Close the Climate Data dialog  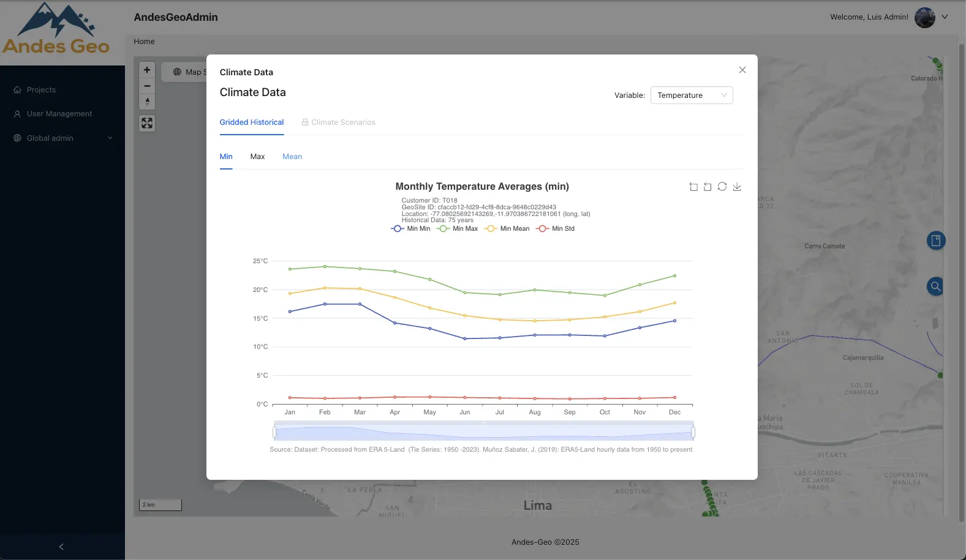(x=742, y=70)
